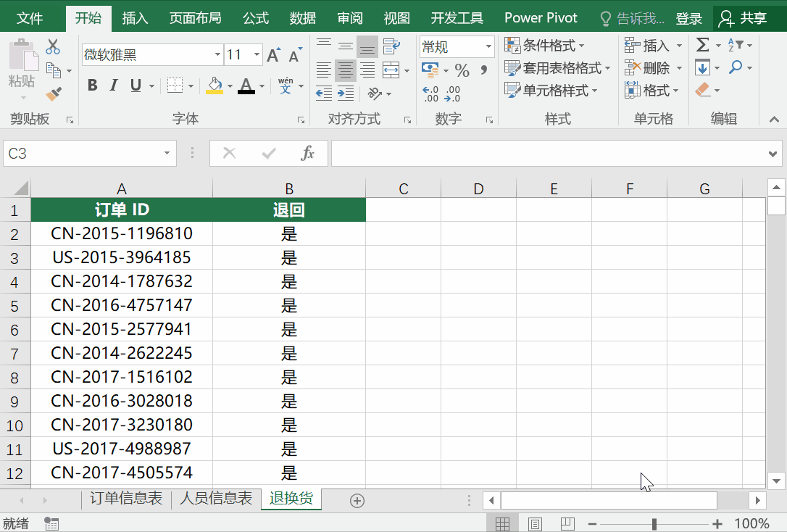Click in the formula bar input
Screen dimensions: 787x532
548,153
